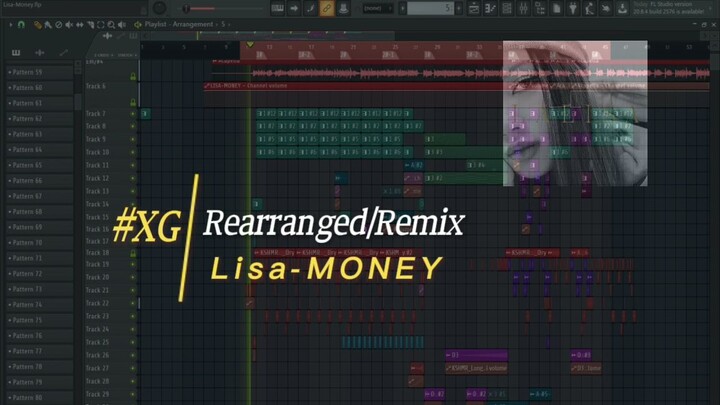Select Pattern 66 in the picker
The height and width of the screenshot is (405, 720).
pos(40,180)
